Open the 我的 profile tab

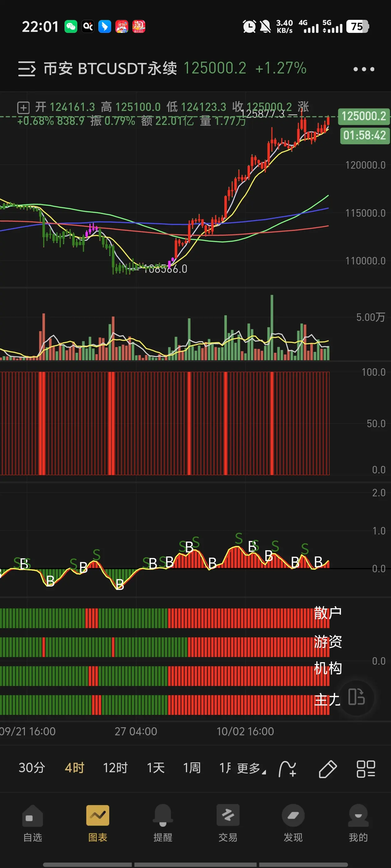358,822
